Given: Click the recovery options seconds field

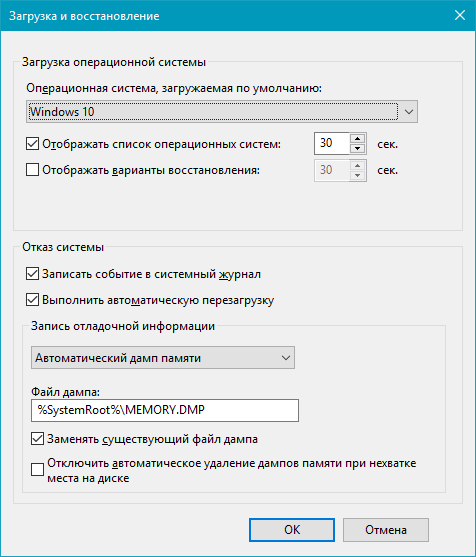Looking at the screenshot, I should pyautogui.click(x=332, y=170).
